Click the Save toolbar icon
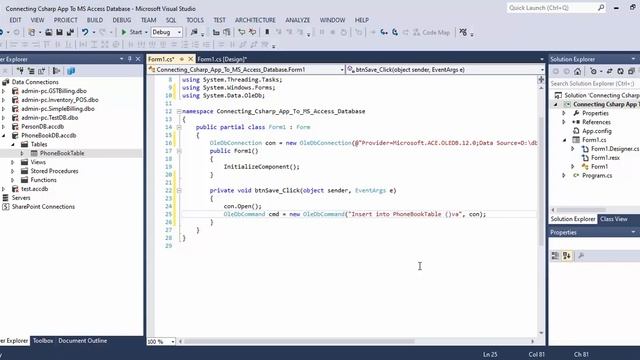Image resolution: width=640 pixels, height=360 pixels. pos(60,32)
